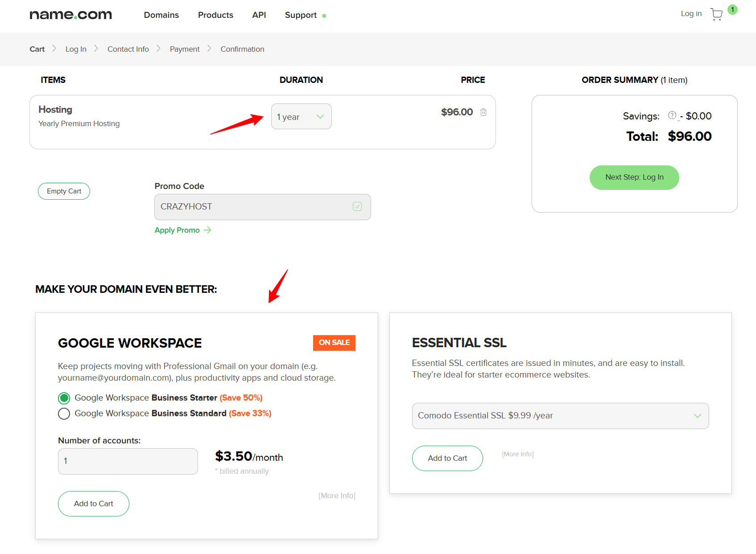The width and height of the screenshot is (756, 554).
Task: Click the Log in link in header
Action: 691,14
